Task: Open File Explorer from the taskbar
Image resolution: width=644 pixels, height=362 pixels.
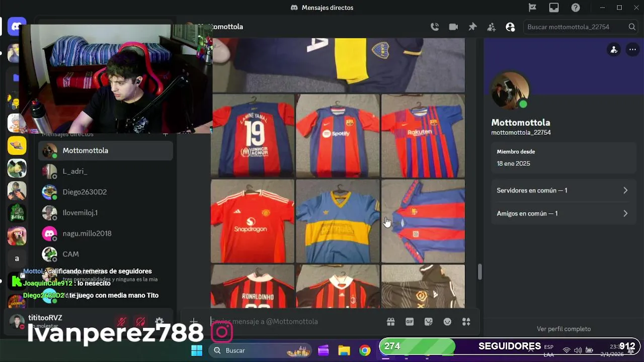Action: tap(344, 350)
